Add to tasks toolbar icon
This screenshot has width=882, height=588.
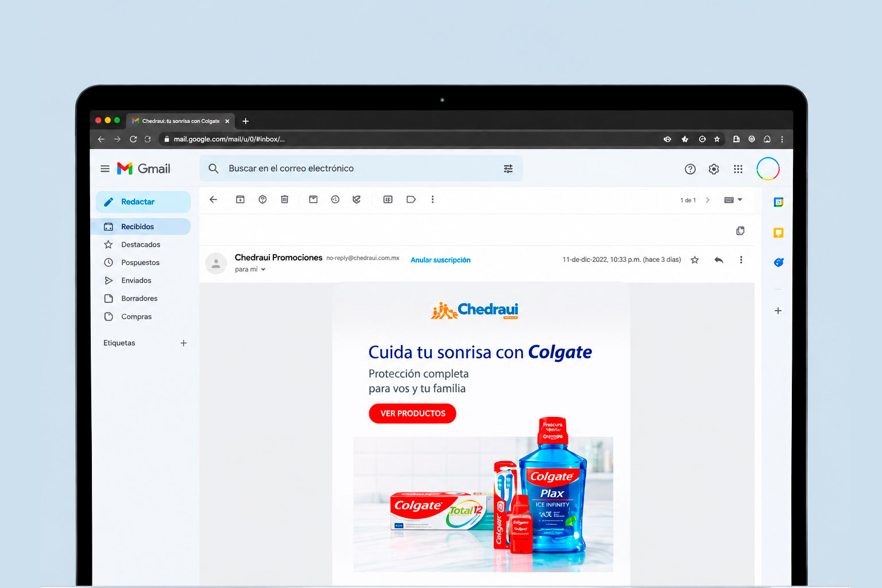coord(357,200)
